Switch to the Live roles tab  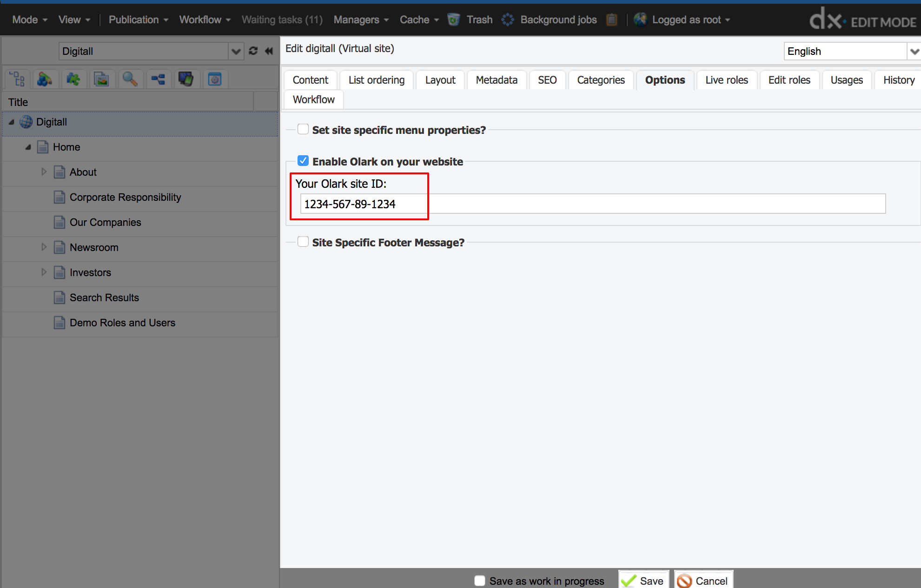coord(727,80)
